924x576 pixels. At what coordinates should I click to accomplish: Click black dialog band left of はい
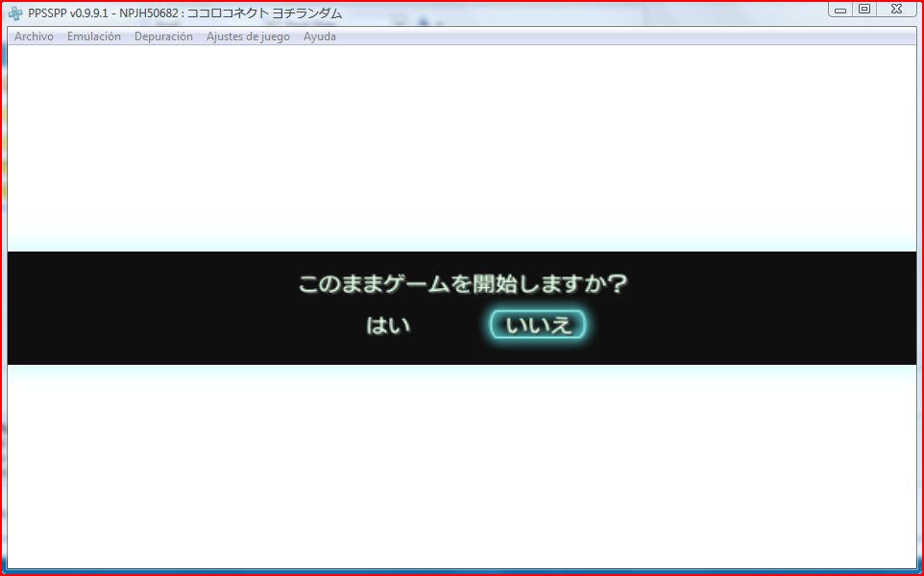[x=173, y=317]
